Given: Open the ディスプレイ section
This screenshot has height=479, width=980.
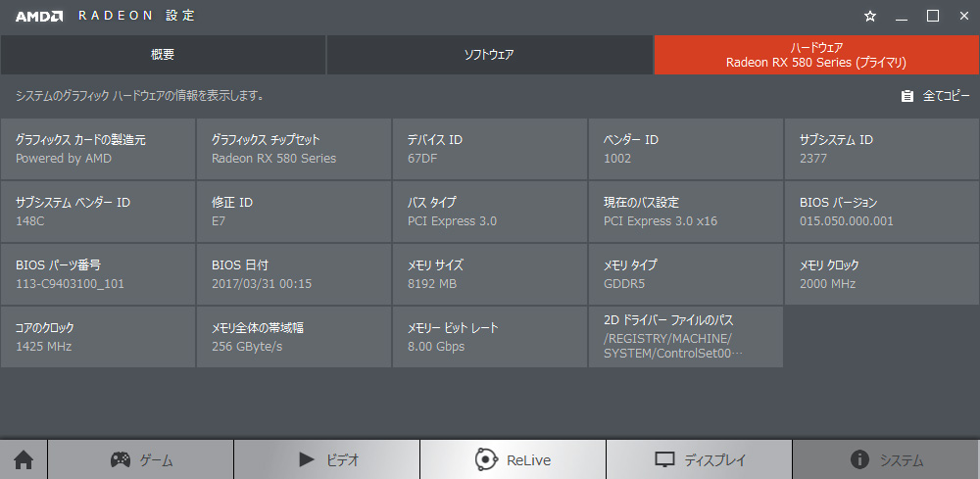Looking at the screenshot, I should click(699, 460).
